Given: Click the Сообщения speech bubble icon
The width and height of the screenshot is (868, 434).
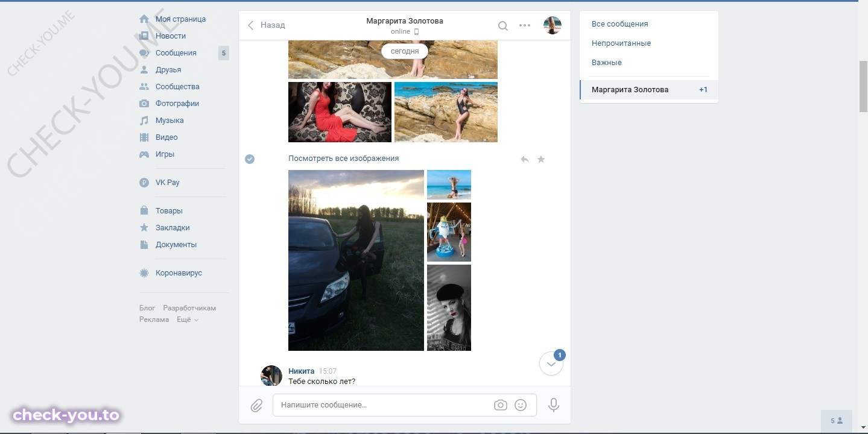Looking at the screenshot, I should point(144,53).
